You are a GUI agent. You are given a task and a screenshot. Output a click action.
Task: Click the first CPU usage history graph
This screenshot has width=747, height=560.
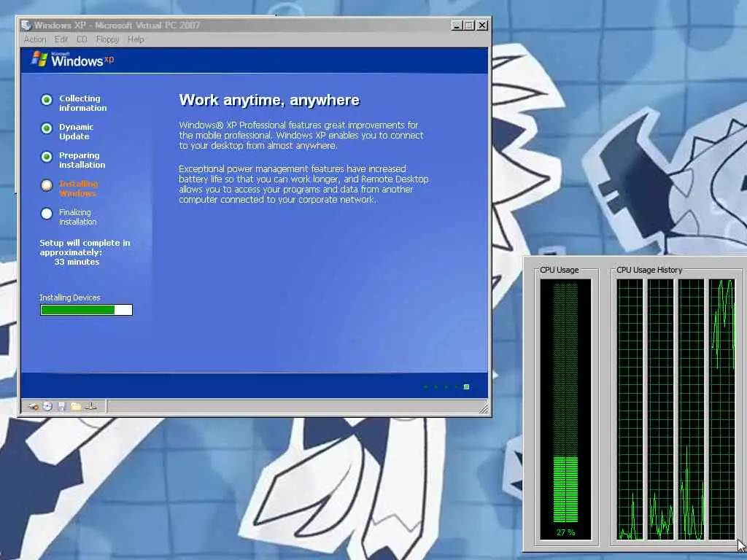[x=630, y=408]
